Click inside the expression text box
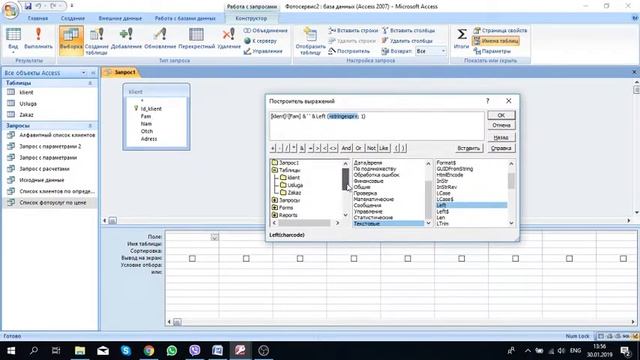Viewport: 640px width, 360px height. pyautogui.click(x=376, y=126)
